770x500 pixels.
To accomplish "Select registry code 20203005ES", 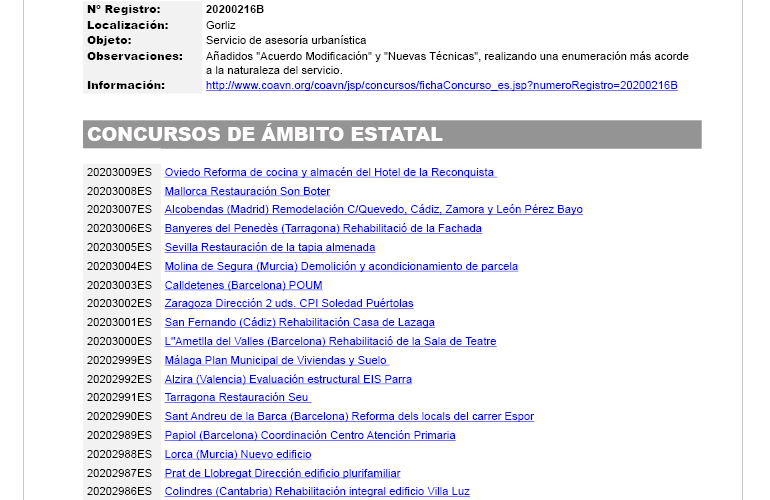I will pos(119,248).
